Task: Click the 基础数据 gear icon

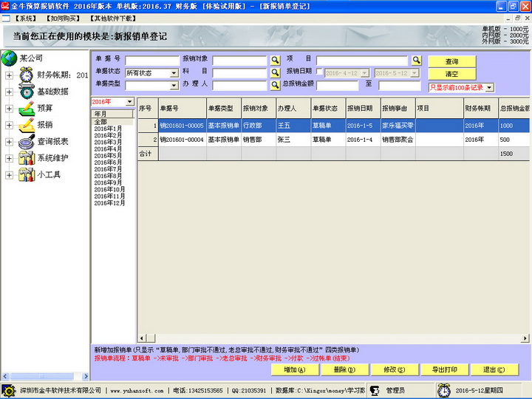Action: [26, 92]
